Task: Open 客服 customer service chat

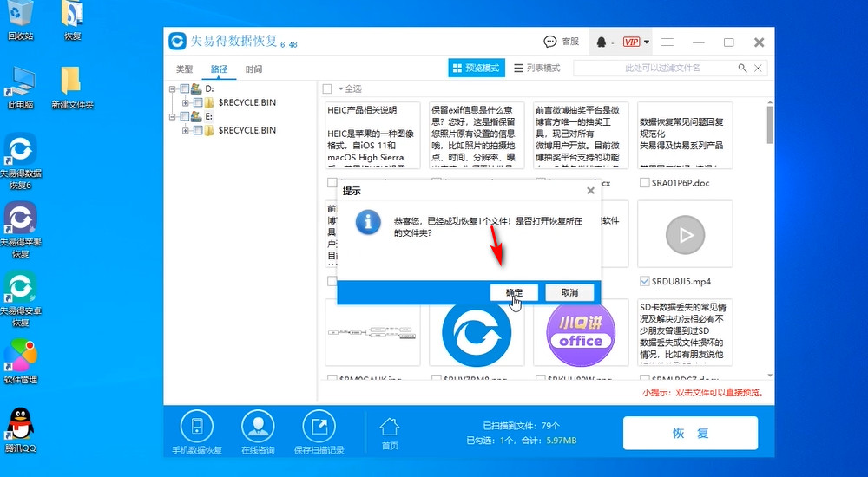Action: (x=562, y=42)
